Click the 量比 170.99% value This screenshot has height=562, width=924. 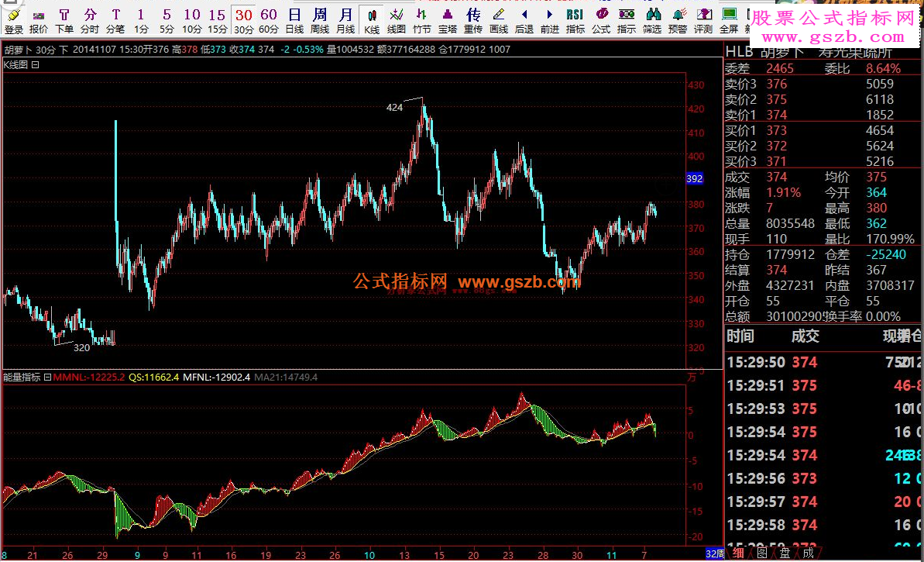pos(890,239)
